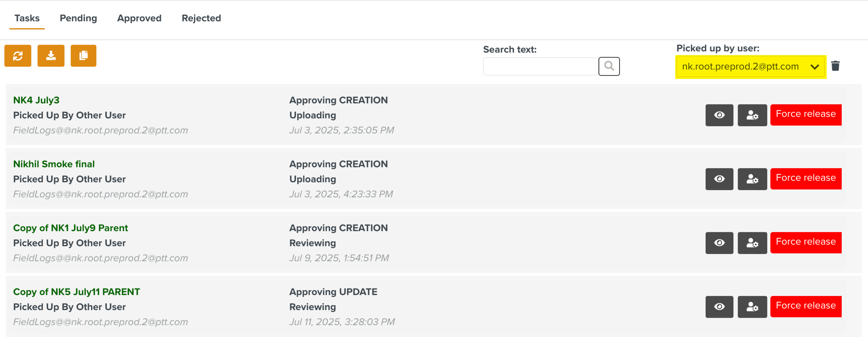The height and width of the screenshot is (337, 868).
Task: Go to the Rejected tab
Action: (x=201, y=18)
